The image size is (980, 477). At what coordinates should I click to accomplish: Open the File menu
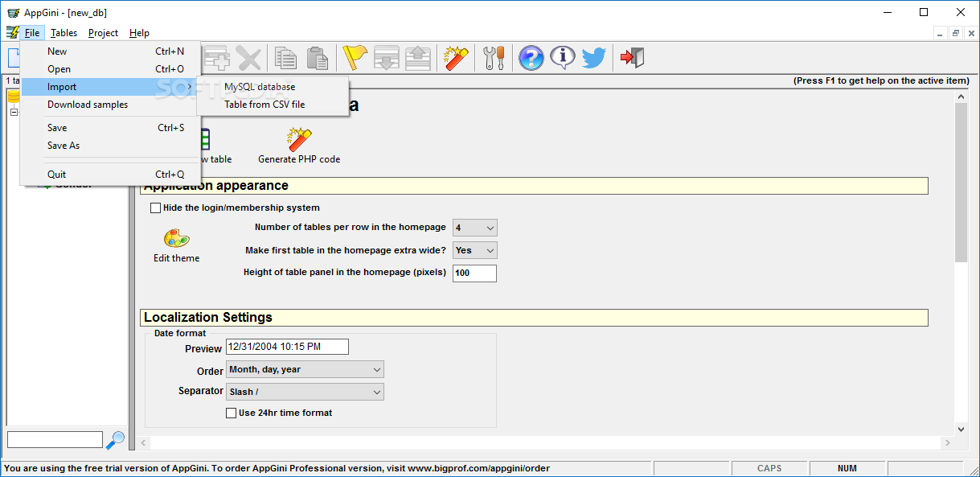pyautogui.click(x=32, y=33)
